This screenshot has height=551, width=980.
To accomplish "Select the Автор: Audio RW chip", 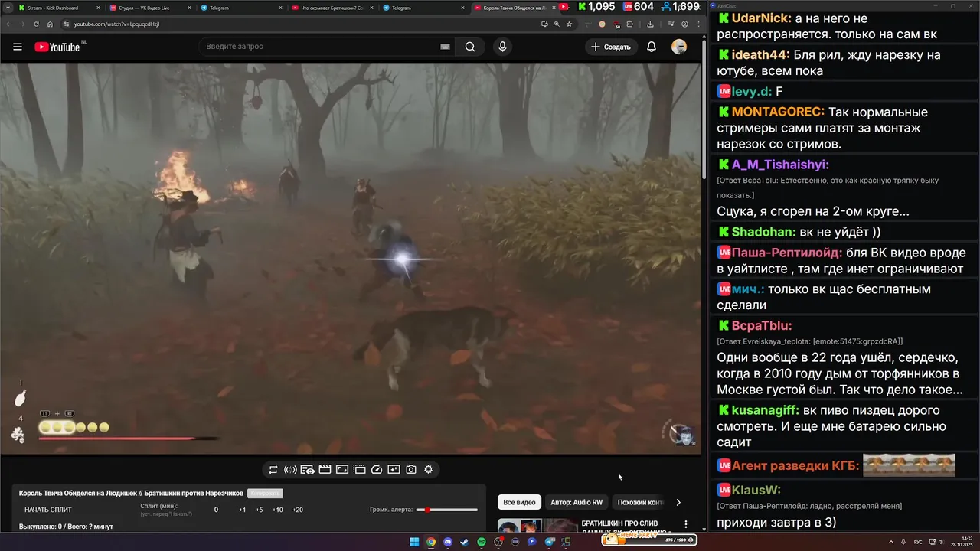I will click(x=577, y=502).
